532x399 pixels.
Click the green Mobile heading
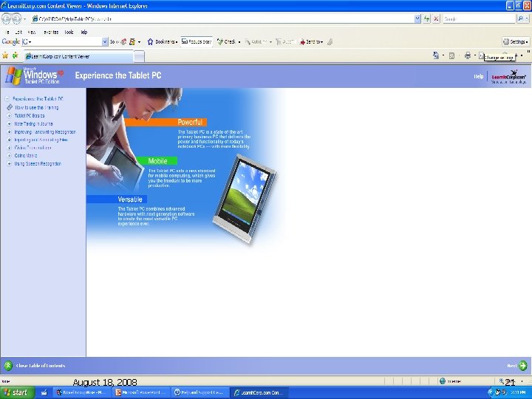pos(157,161)
